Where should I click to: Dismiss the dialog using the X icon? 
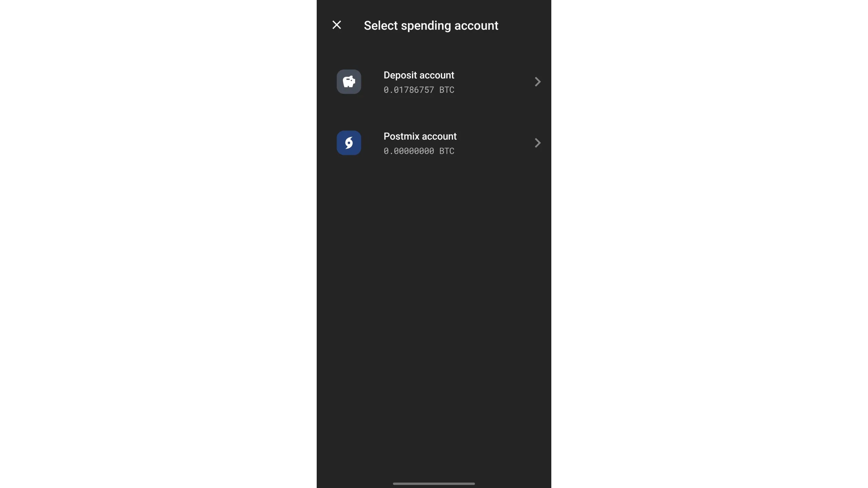point(336,25)
